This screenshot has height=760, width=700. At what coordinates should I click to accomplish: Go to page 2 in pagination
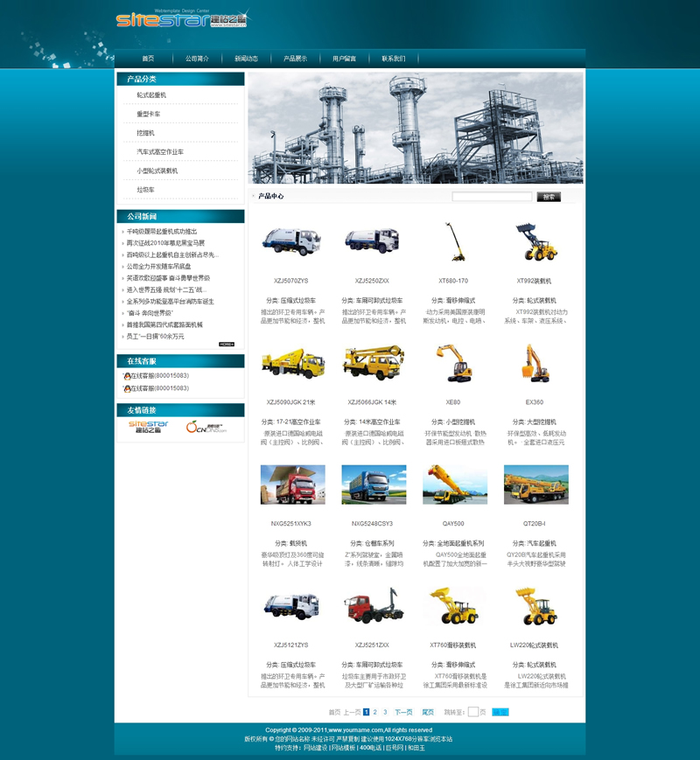pyautogui.click(x=375, y=712)
